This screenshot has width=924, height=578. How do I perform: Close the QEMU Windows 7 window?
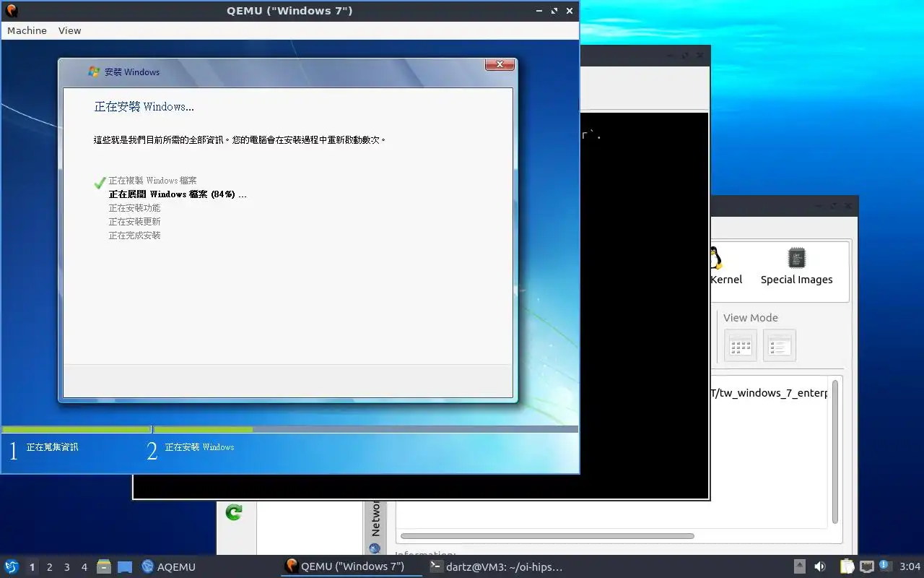(x=570, y=11)
